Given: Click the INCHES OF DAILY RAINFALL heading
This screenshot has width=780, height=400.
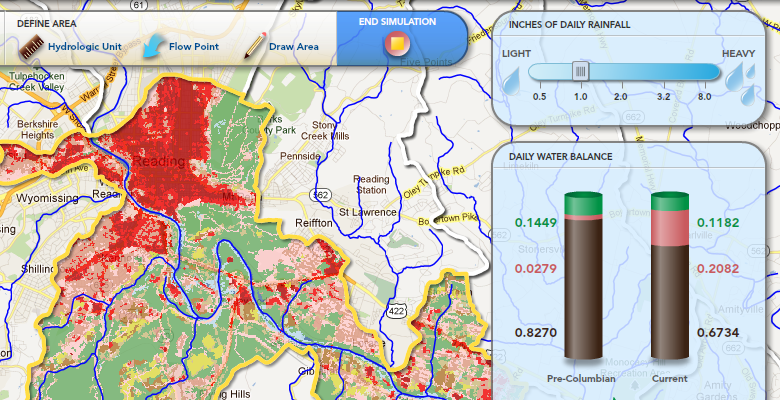Looking at the screenshot, I should click(570, 25).
